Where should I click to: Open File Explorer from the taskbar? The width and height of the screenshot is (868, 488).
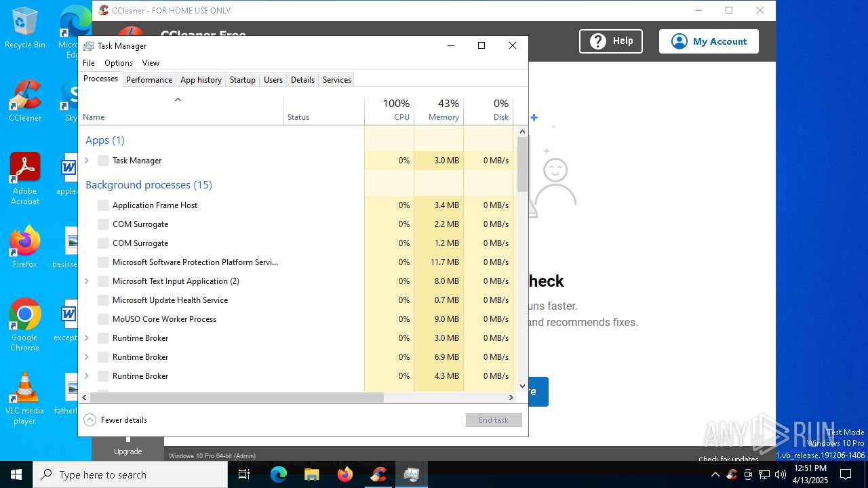312,474
